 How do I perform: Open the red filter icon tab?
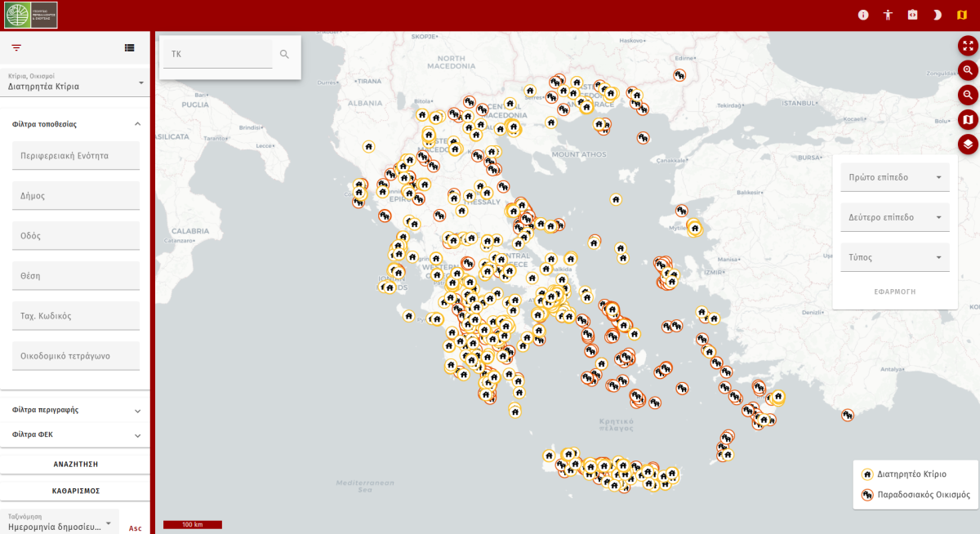click(x=16, y=48)
